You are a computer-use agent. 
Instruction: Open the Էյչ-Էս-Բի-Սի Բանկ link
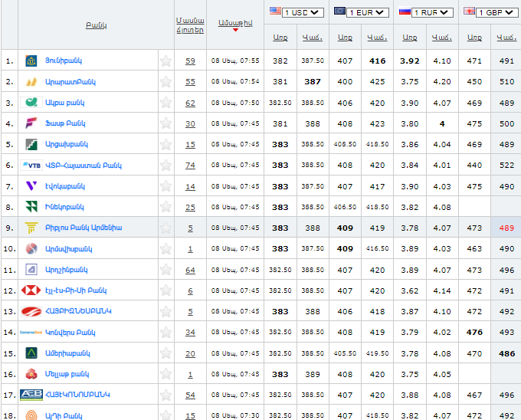coord(76,290)
